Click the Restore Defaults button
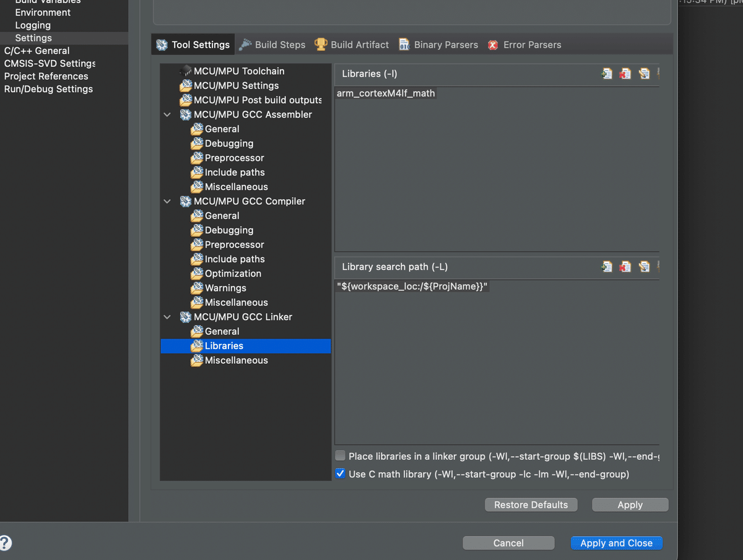743x560 pixels. point(531,504)
